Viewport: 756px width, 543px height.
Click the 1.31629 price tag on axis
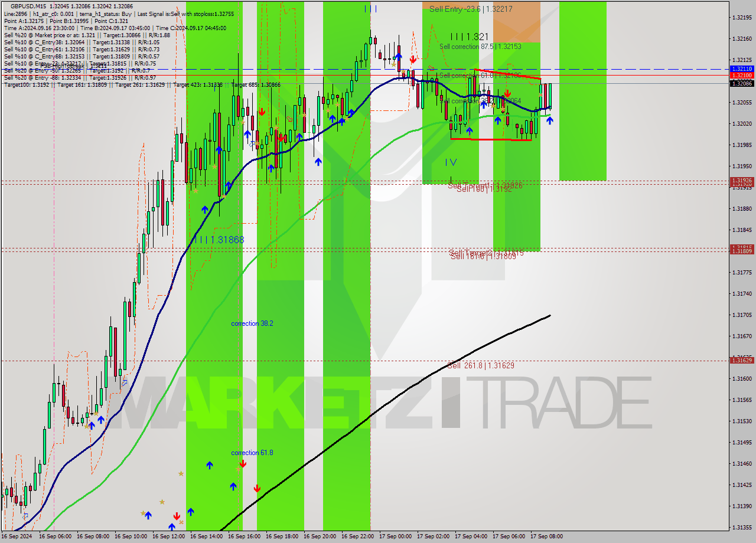[x=742, y=359]
